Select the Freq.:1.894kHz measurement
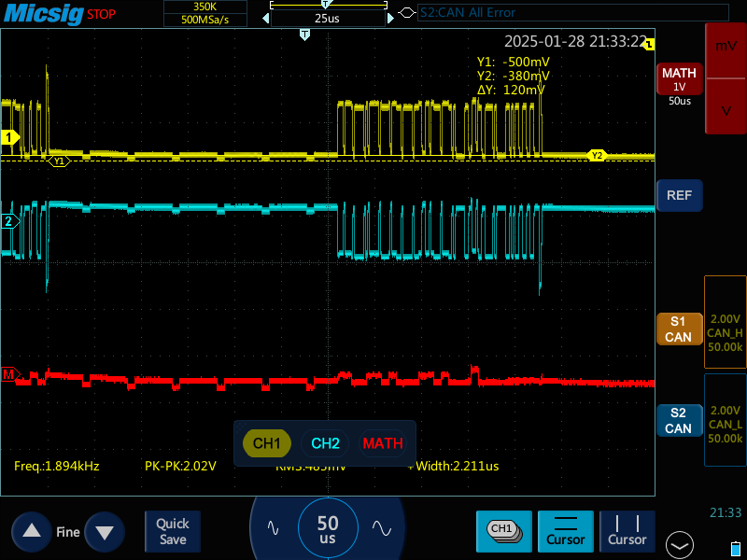This screenshot has height=560, width=747. [57, 466]
